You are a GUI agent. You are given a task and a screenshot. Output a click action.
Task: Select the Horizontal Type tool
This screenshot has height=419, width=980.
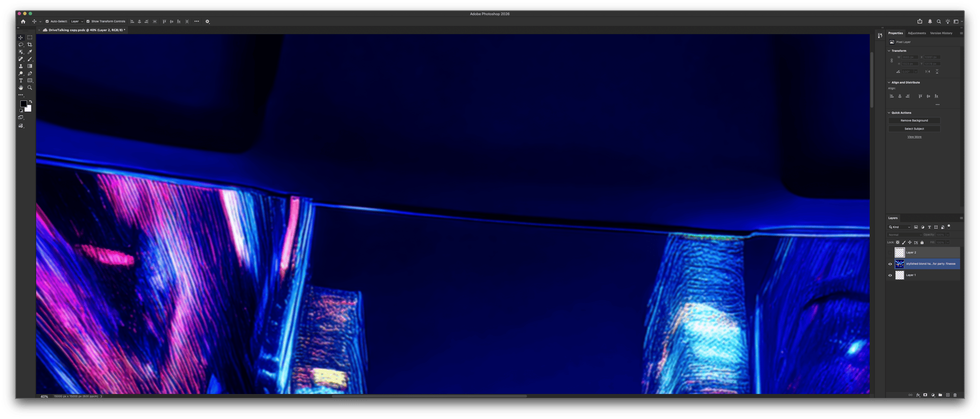click(x=21, y=80)
